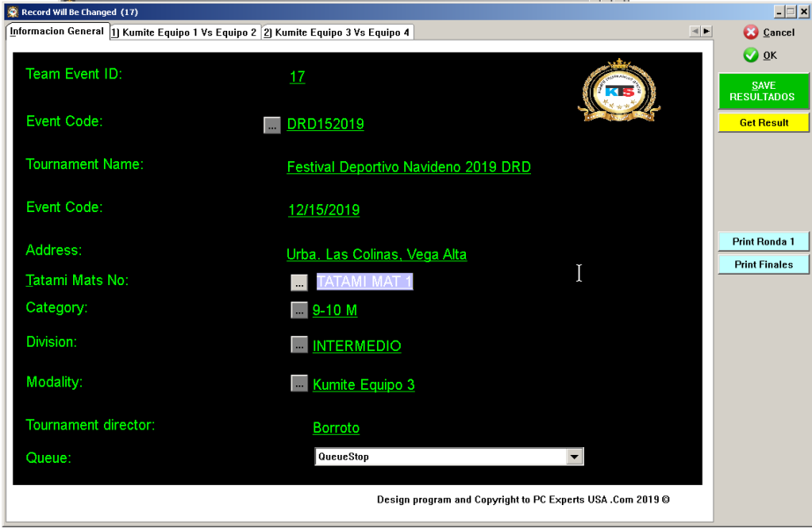This screenshot has width=812, height=528.
Task: Open the Tatami Mats No lookup button
Action: [299, 282]
